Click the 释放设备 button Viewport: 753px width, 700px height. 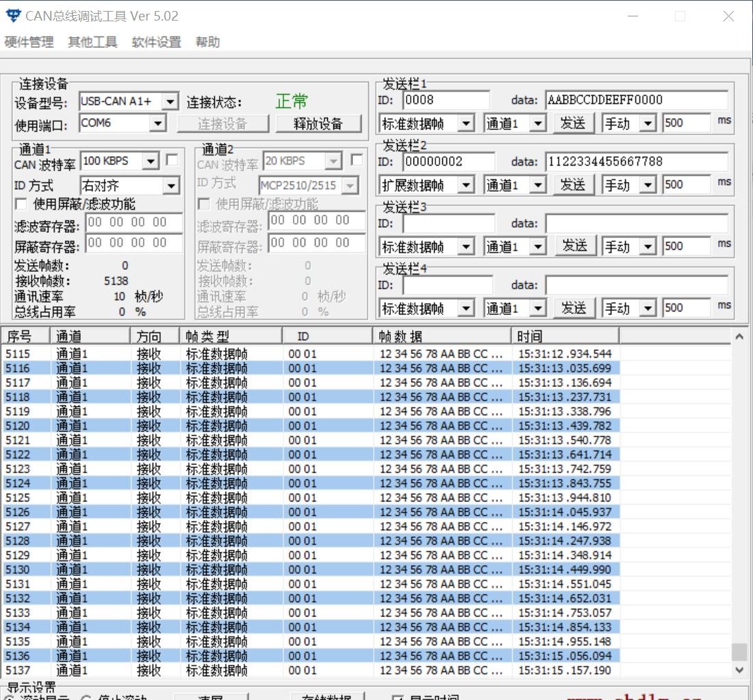coord(318,124)
